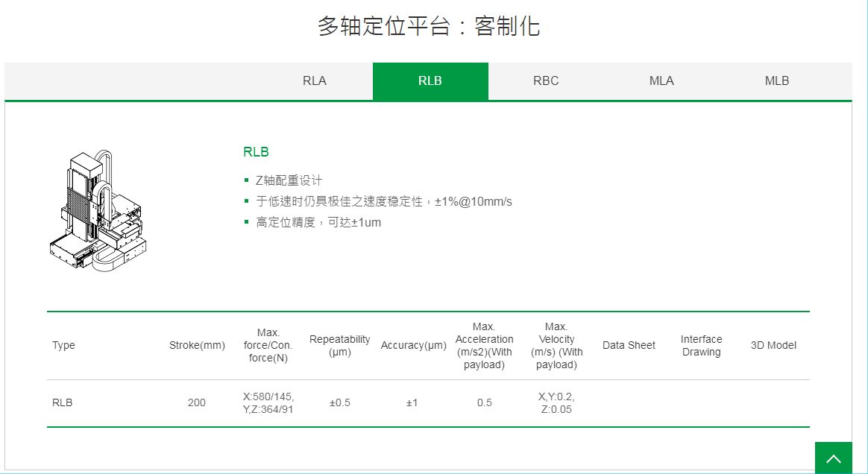View the MLB product tab
The width and height of the screenshot is (868, 474).
tap(777, 80)
